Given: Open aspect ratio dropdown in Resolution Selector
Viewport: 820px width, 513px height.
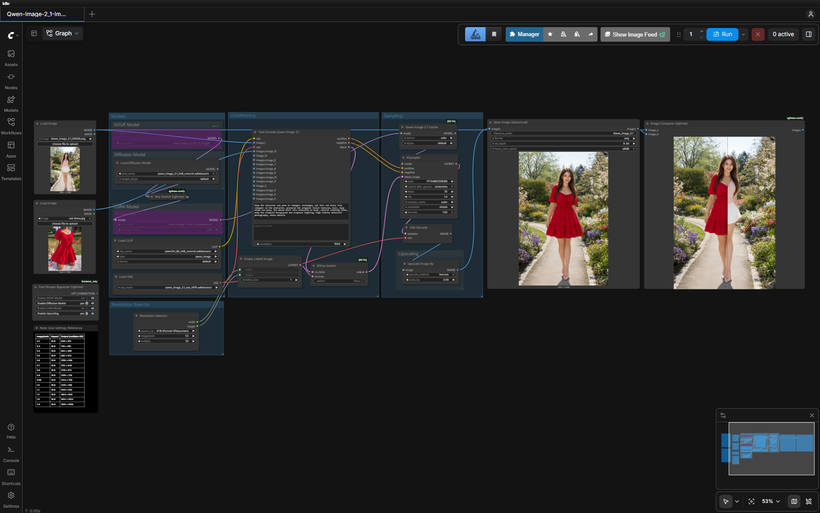Looking at the screenshot, I should pyautogui.click(x=166, y=331).
